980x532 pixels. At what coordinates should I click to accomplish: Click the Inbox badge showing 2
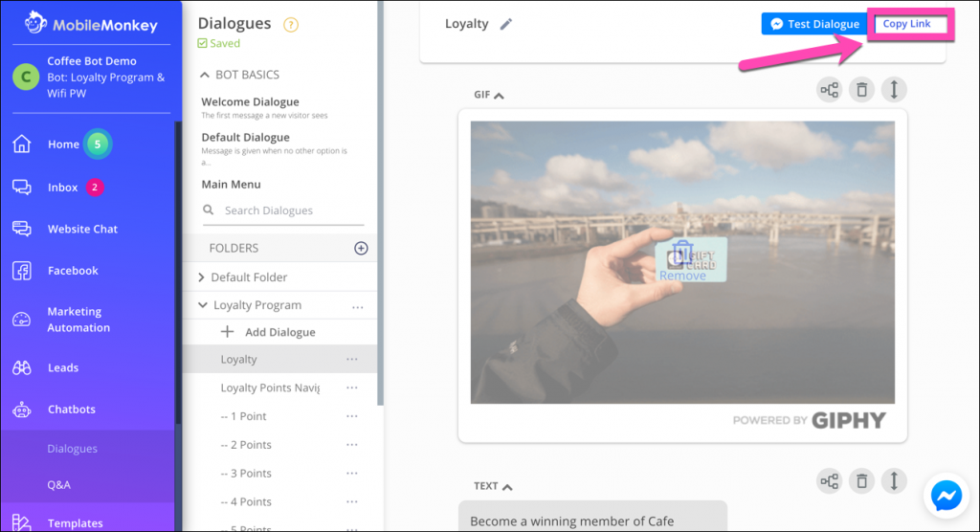[x=95, y=187]
